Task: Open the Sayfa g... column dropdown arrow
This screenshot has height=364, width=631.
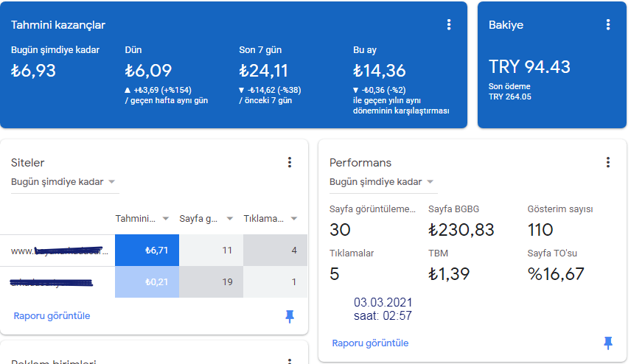Action: (229, 219)
